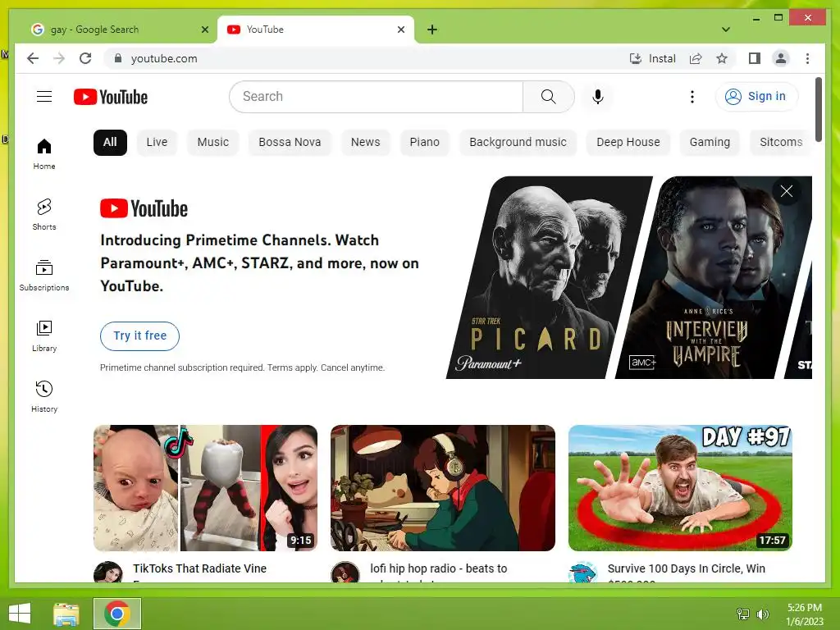
Task: Click the lofi hip hop radio title
Action: pyautogui.click(x=438, y=569)
